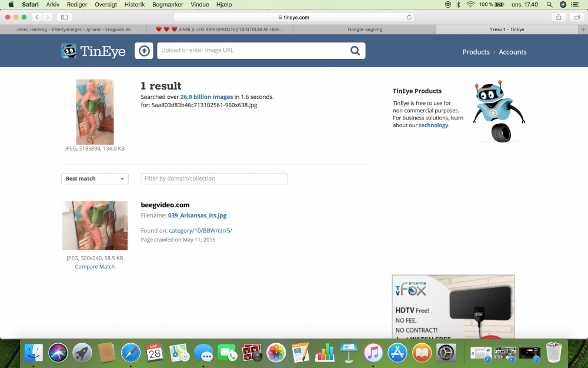Open category/10/BBW/ctr/5/ found-on link
Screen dimensions: 588x368
[201, 231]
